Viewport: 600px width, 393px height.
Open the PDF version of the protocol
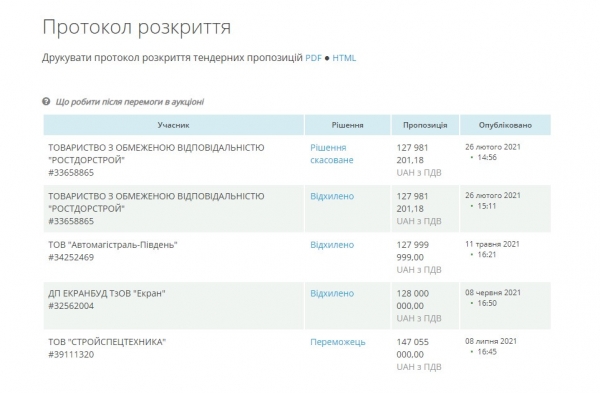(313, 58)
